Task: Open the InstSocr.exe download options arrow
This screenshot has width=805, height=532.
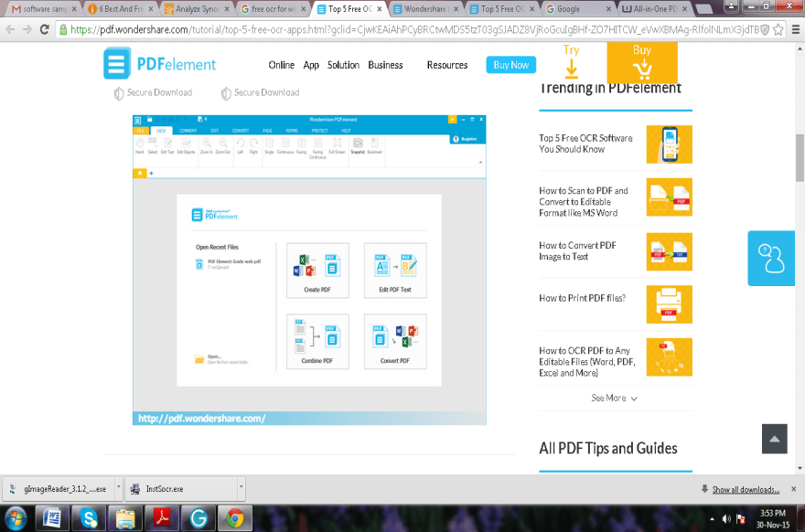Action: 241,488
